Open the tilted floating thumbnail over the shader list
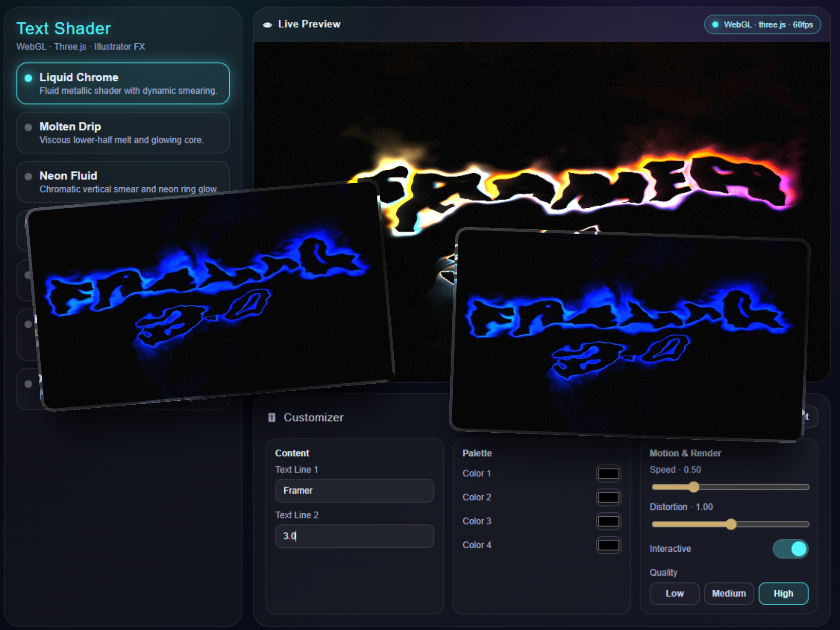The height and width of the screenshot is (630, 840). point(210,295)
